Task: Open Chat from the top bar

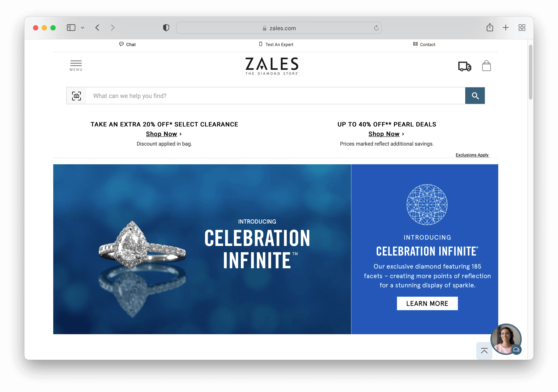Action: [x=127, y=45]
